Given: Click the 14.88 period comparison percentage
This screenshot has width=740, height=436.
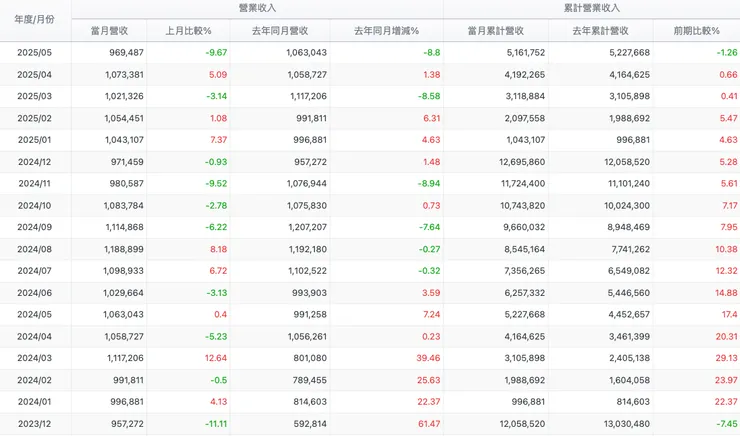Looking at the screenshot, I should tap(726, 293).
